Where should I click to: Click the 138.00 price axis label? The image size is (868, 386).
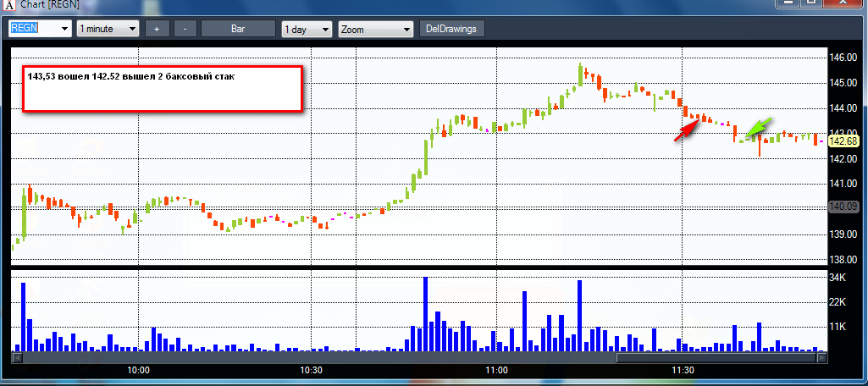click(x=843, y=259)
